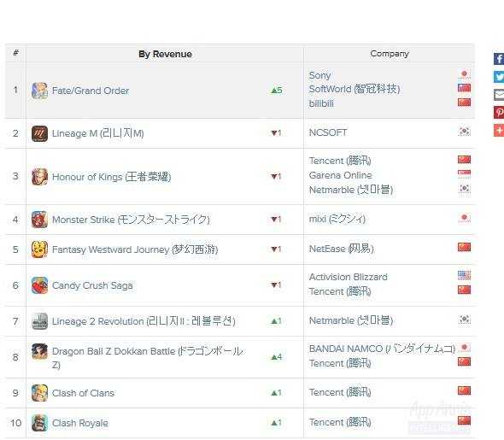The height and width of the screenshot is (440, 504).
Task: Click the Clash of Clans app icon
Action: click(x=39, y=393)
